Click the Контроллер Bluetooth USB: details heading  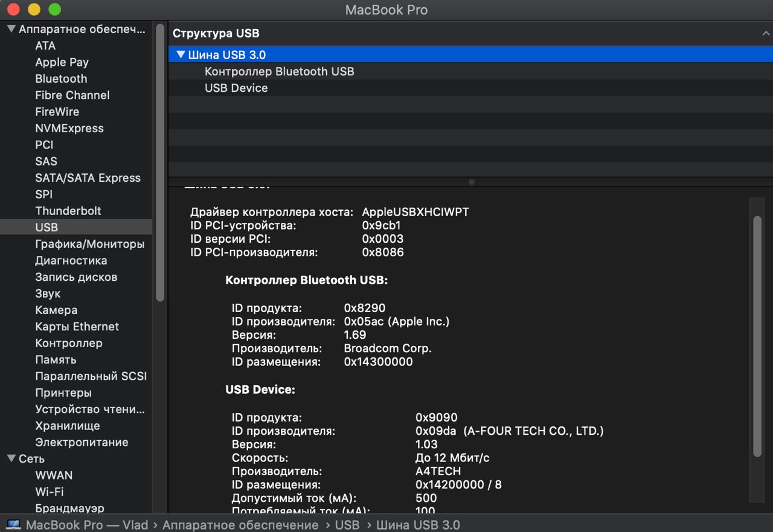pyautogui.click(x=307, y=280)
